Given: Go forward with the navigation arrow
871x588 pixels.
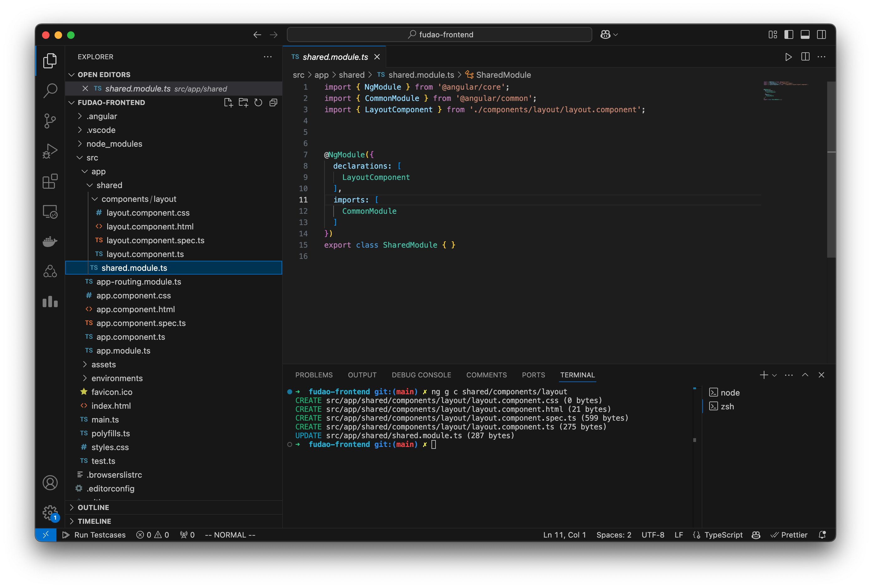Looking at the screenshot, I should [274, 35].
